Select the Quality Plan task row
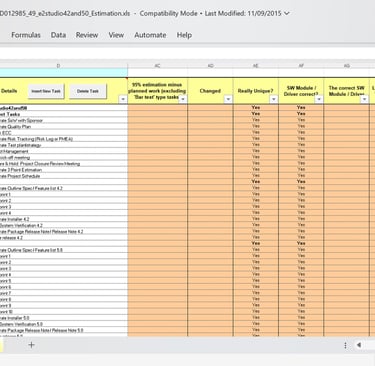 (x=63, y=127)
